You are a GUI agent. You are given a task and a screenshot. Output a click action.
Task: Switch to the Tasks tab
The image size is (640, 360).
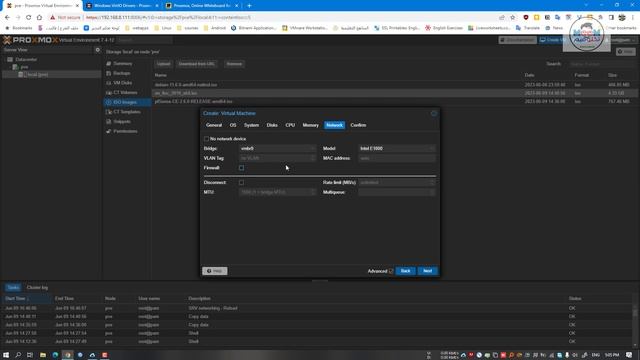pyautogui.click(x=13, y=288)
